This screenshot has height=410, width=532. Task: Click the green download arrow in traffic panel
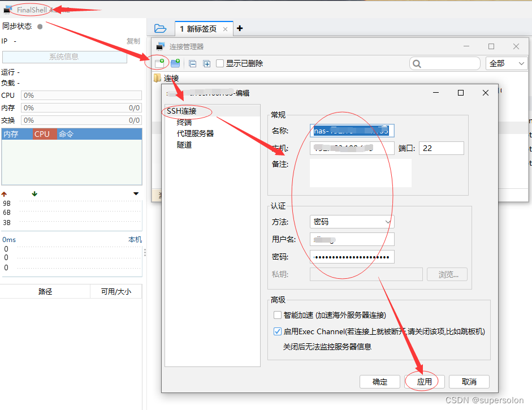[x=34, y=194]
